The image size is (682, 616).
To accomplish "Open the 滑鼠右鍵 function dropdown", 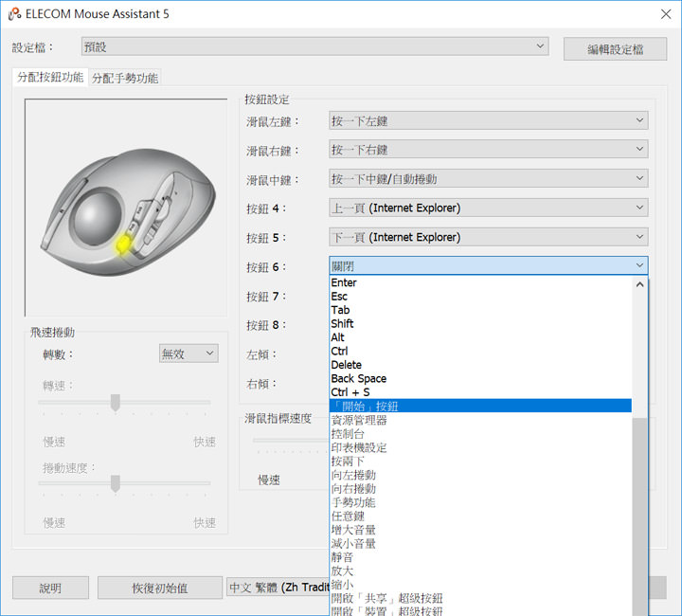I will coord(489,149).
